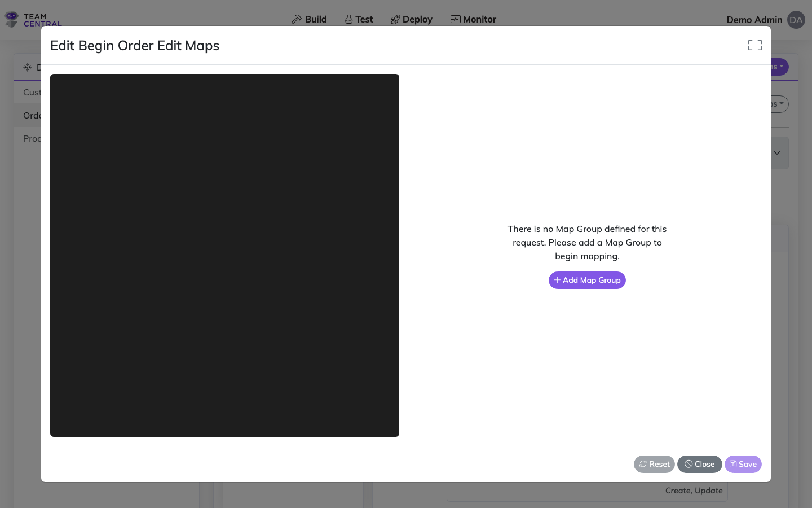Open the outlined dropdown at the right edge

(779, 104)
